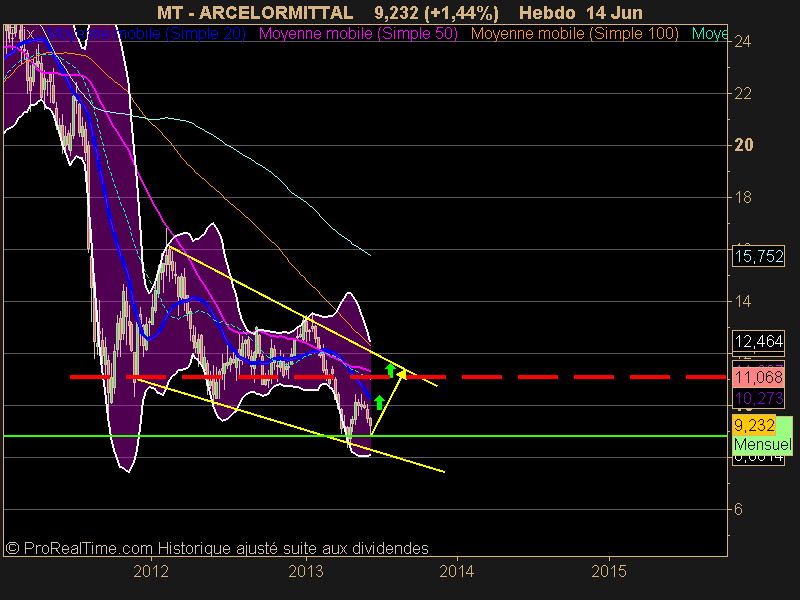
Task: Click the 6 price axis value
Action: point(738,509)
